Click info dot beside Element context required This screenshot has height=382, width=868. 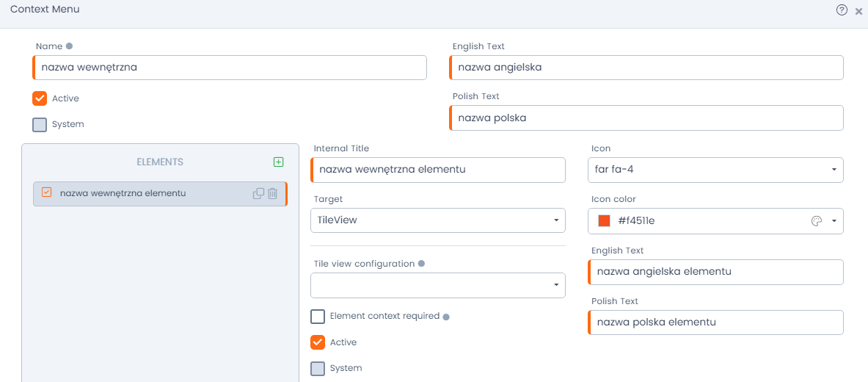pos(446,317)
